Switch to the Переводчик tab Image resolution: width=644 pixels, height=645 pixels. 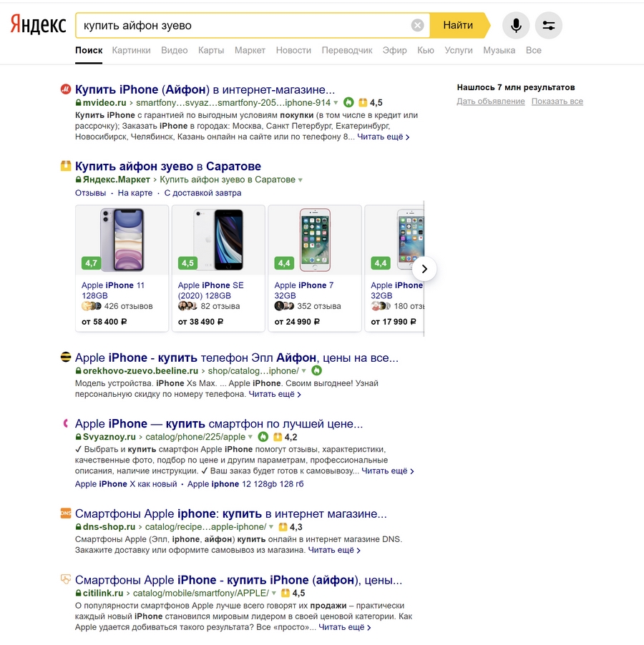click(x=347, y=50)
